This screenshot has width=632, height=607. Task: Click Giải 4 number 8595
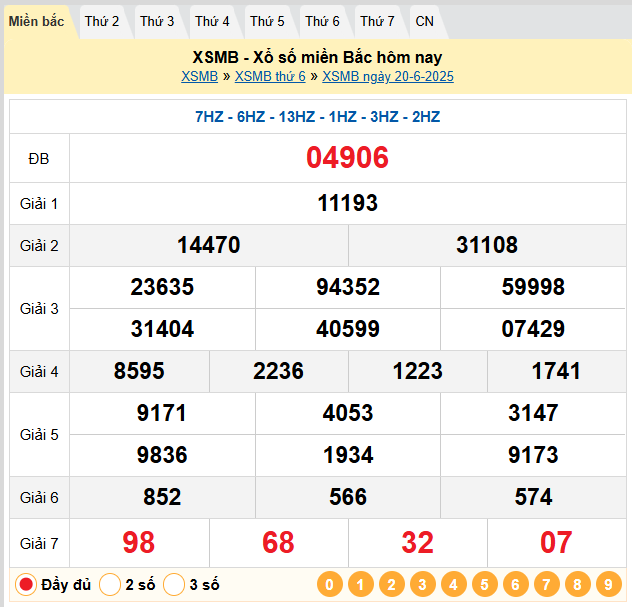pyautogui.click(x=139, y=371)
